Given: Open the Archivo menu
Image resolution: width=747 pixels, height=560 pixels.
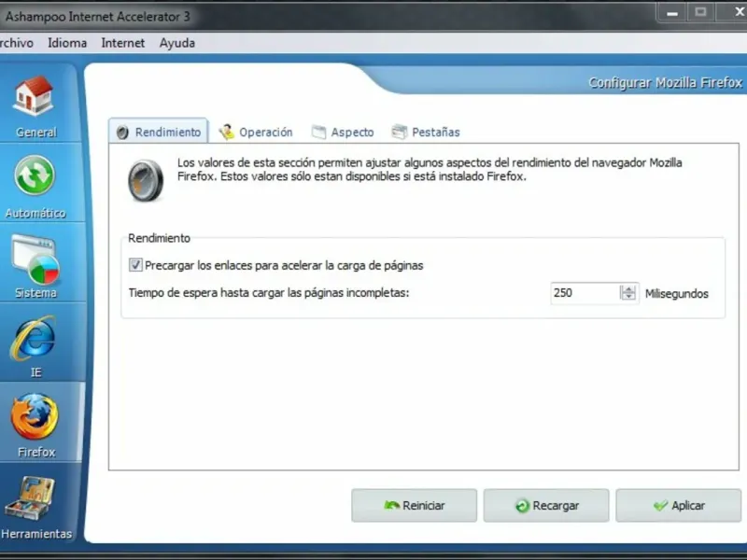Looking at the screenshot, I should [17, 43].
